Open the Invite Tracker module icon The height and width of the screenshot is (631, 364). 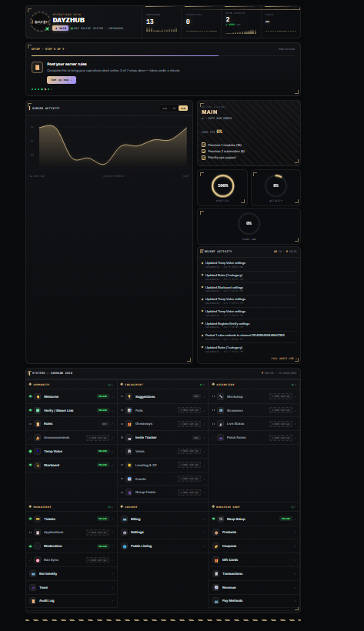[x=129, y=437]
